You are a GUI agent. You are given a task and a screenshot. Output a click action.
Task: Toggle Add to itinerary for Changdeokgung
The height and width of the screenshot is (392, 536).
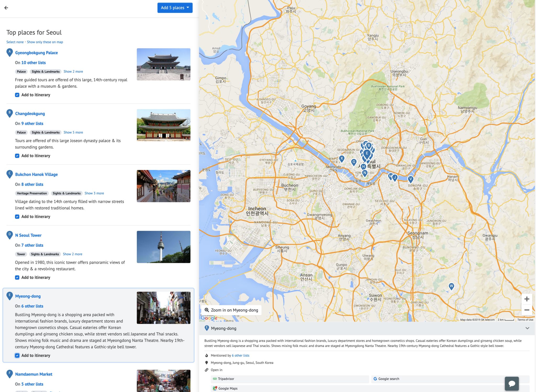(17, 156)
